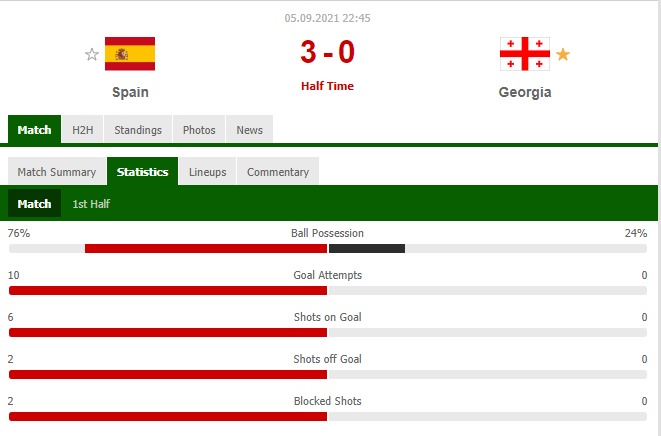Click the Georgia team name
The height and width of the screenshot is (436, 661).
coord(525,92)
